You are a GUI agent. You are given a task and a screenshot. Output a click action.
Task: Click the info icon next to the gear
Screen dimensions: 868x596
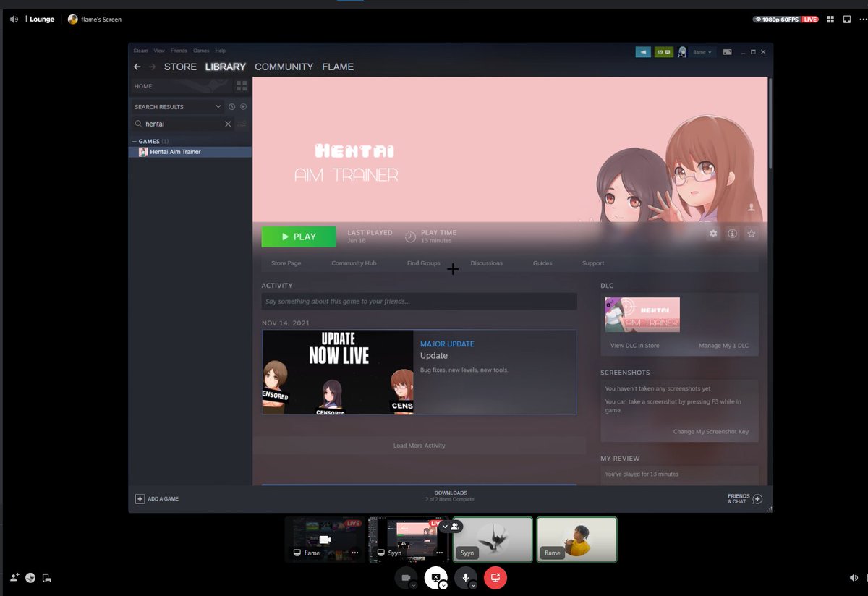click(732, 233)
